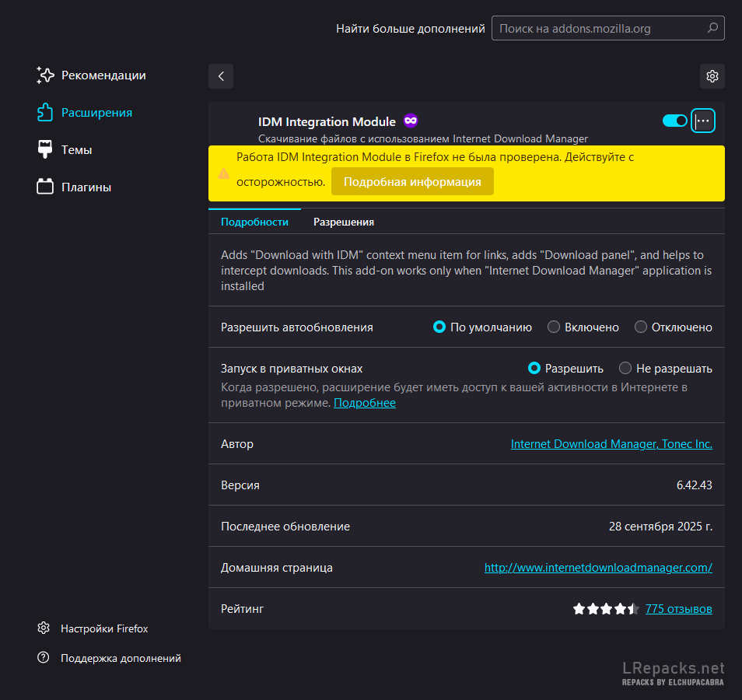Screen dimensions: 742x700
Task: Select 'Не разрешать' for private windows
Action: [x=625, y=369]
